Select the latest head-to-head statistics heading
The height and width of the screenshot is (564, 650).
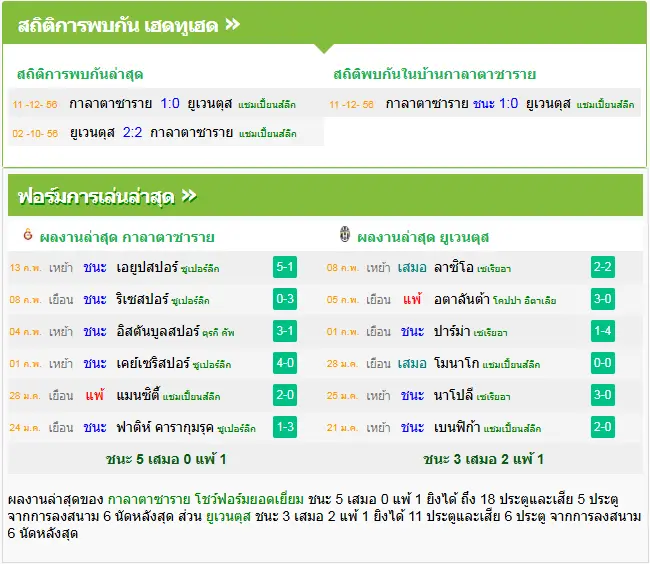coord(80,75)
